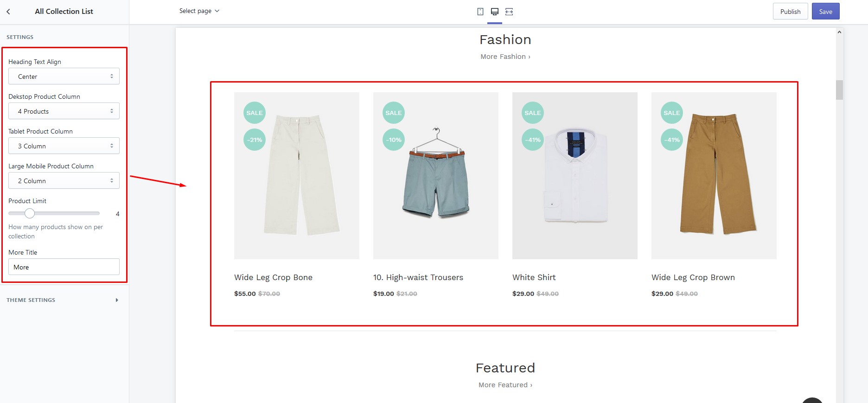868x403 pixels.
Task: Click the back arrow beside All Collection List
Action: [8, 12]
